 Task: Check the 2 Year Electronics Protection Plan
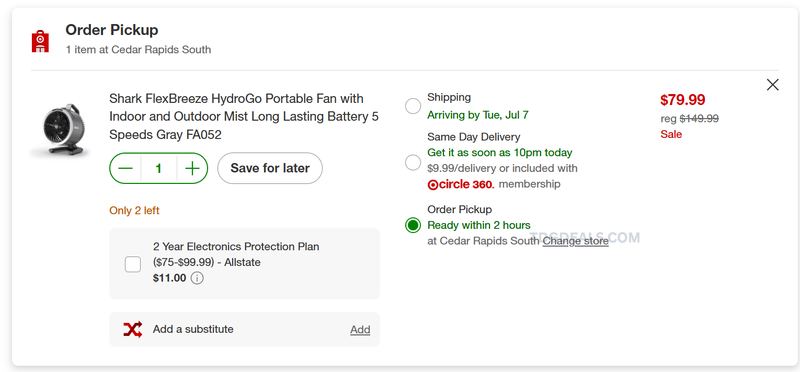tap(133, 264)
